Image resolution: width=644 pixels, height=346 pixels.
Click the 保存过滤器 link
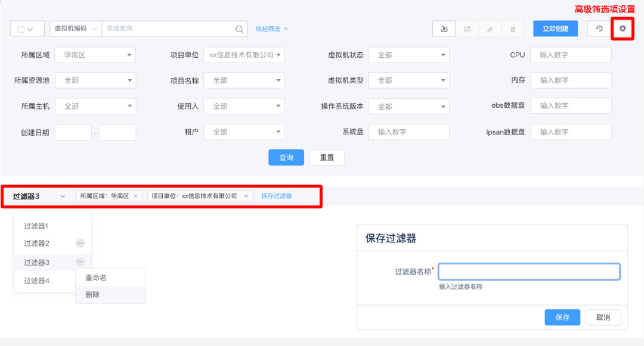point(277,196)
